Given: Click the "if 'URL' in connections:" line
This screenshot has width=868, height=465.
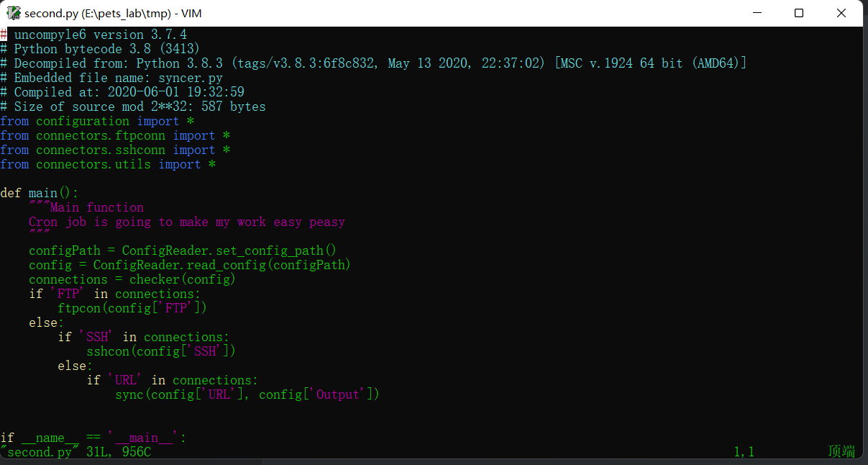Looking at the screenshot, I should pos(173,380).
